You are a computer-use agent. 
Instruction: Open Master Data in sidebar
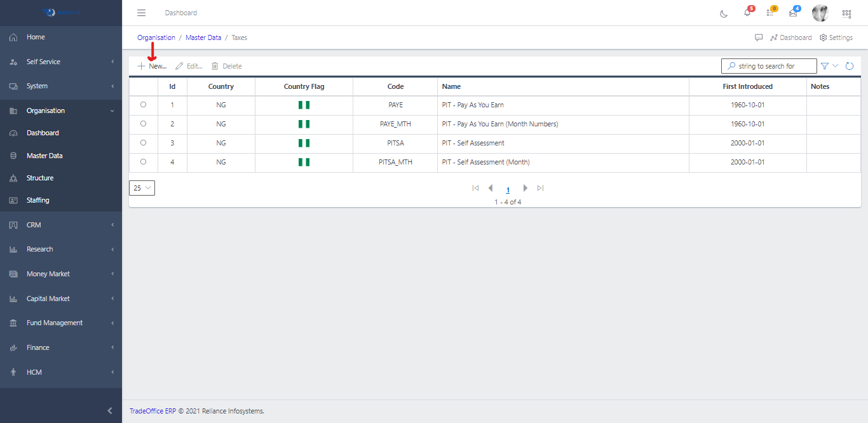tap(44, 156)
